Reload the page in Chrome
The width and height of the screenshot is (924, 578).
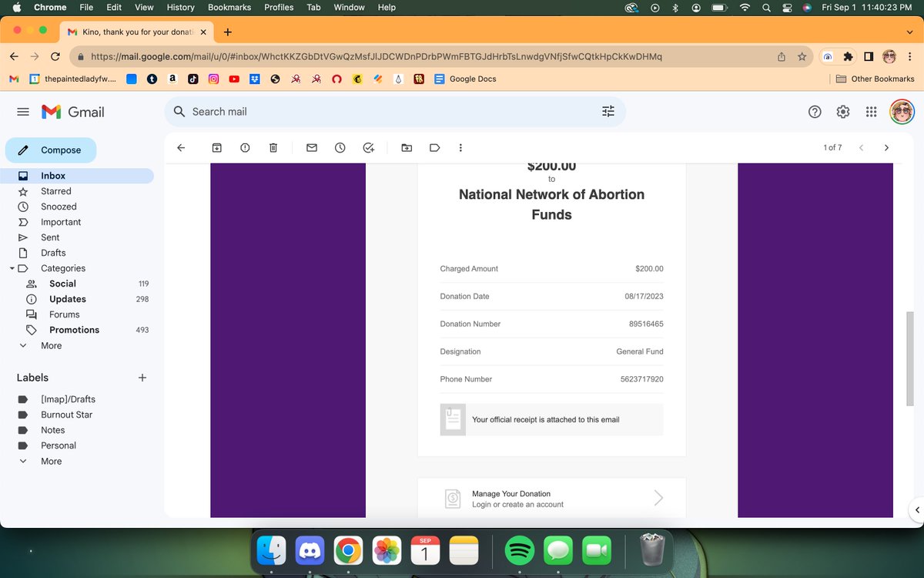[55, 56]
